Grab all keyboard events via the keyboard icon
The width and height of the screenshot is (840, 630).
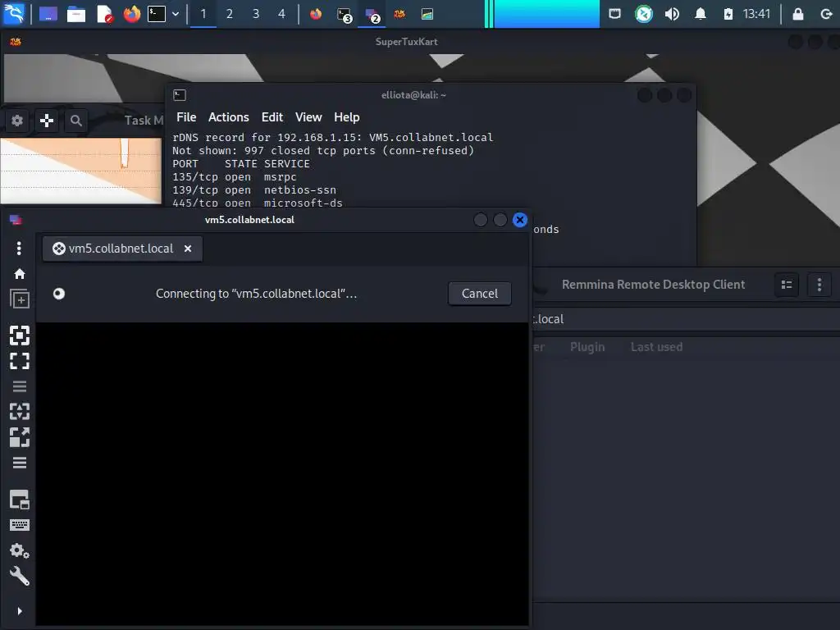coord(20,525)
